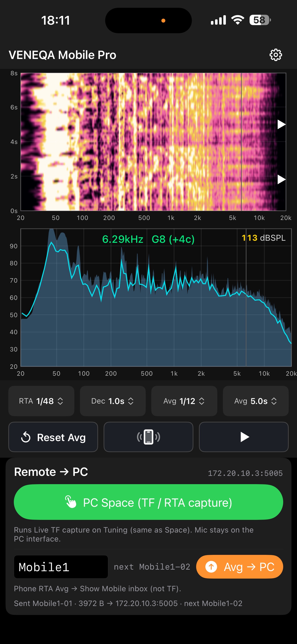The image size is (297, 644).
Task: Tap the upper play triangle on spectrogram
Action: click(x=281, y=124)
